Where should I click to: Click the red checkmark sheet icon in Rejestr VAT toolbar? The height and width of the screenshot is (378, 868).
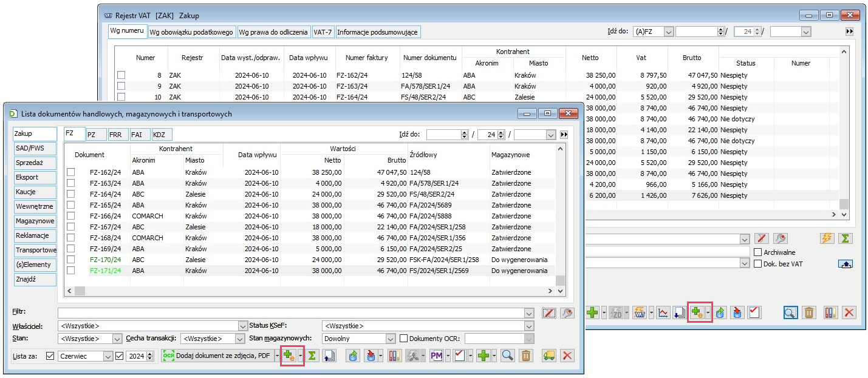754,312
